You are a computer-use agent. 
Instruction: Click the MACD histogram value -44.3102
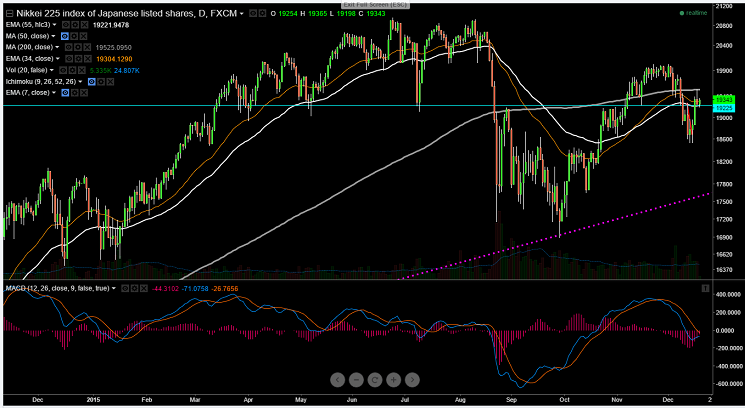[x=165, y=288]
